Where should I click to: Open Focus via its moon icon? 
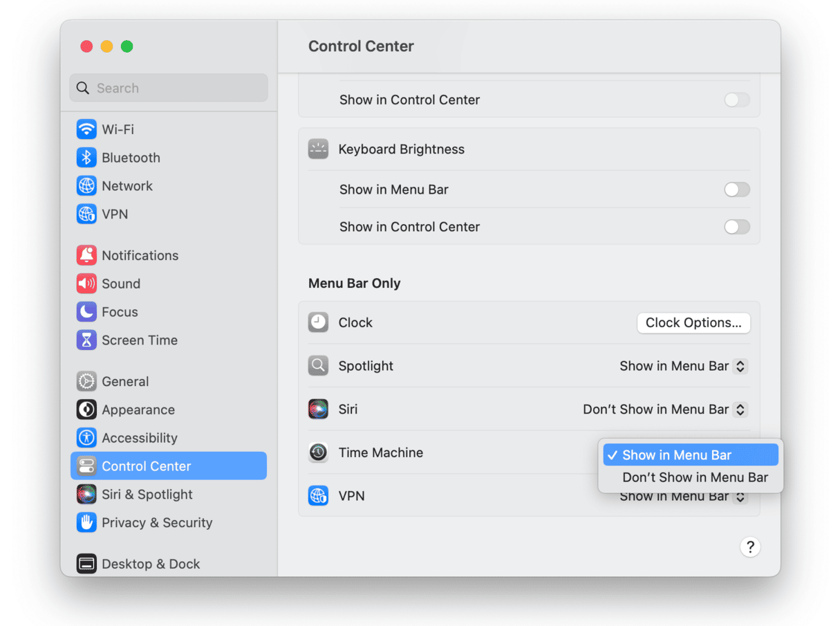86,312
